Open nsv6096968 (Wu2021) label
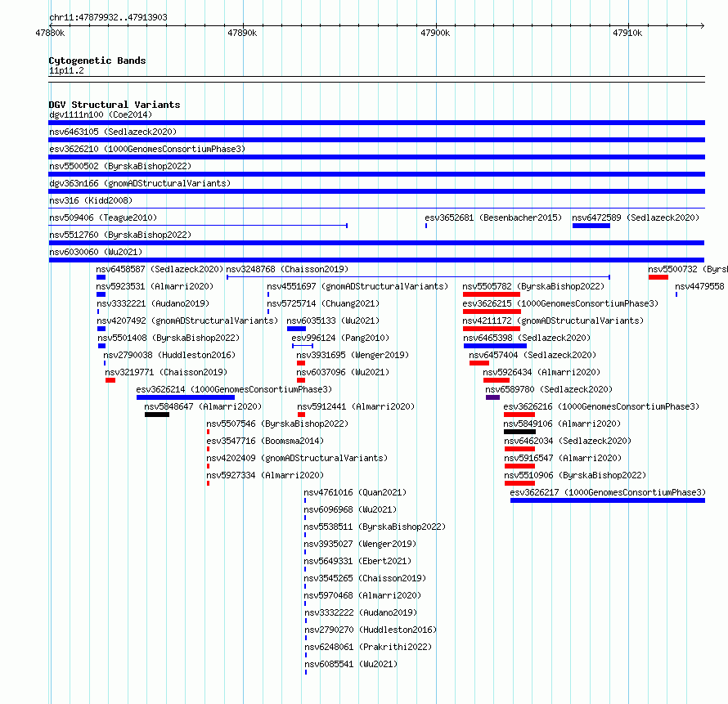 pos(350,509)
